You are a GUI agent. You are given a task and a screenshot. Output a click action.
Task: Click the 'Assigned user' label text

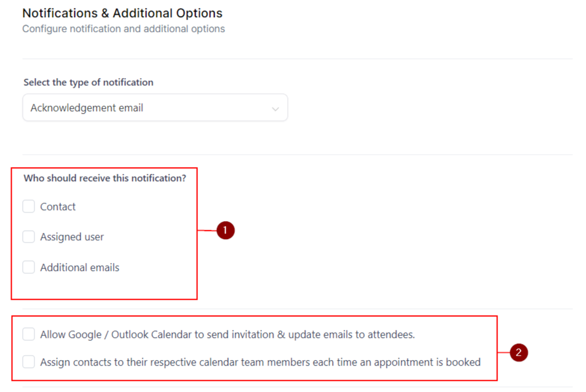coord(72,237)
